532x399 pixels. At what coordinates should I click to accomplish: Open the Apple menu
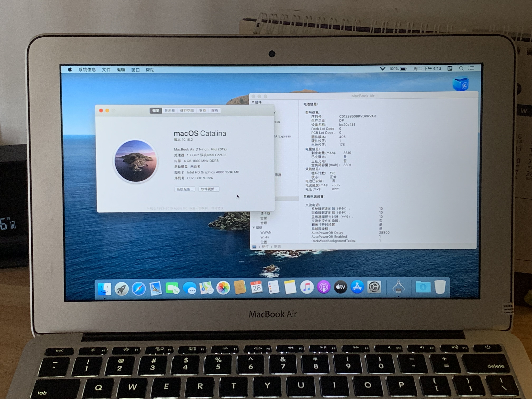coord(70,70)
